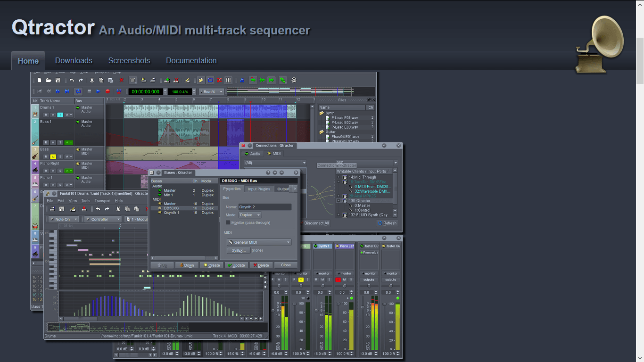Toggle Record arm on Bass 1 track
The image size is (644, 362).
[x=46, y=142]
